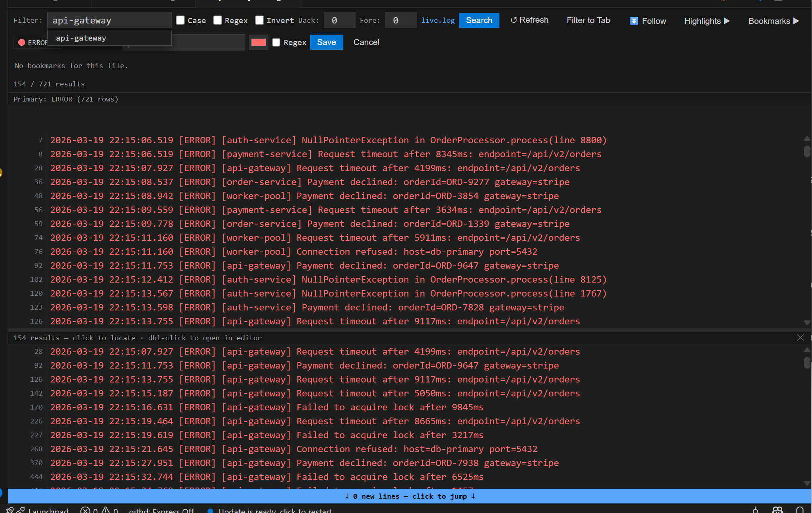The image size is (812, 513).
Task: Tick the Regex checkbox next to Save
Action: (x=276, y=42)
